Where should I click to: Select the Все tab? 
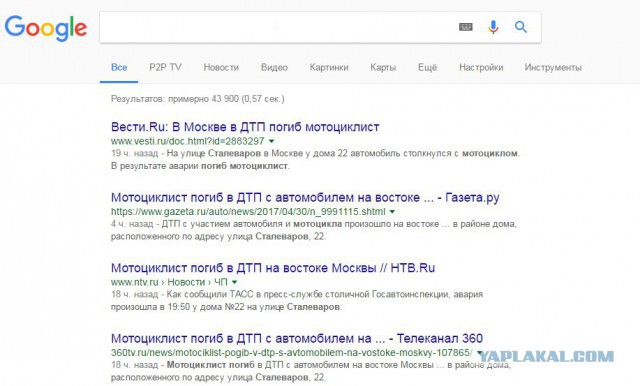(119, 67)
